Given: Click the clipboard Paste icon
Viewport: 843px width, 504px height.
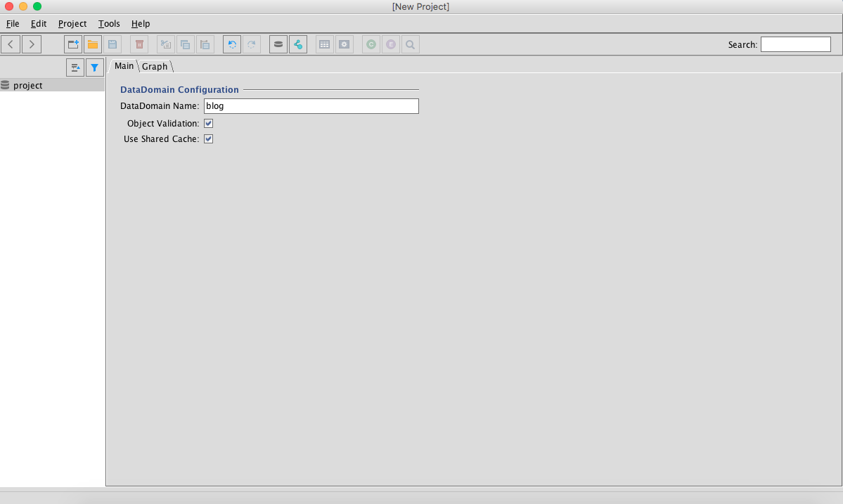Looking at the screenshot, I should click(205, 44).
